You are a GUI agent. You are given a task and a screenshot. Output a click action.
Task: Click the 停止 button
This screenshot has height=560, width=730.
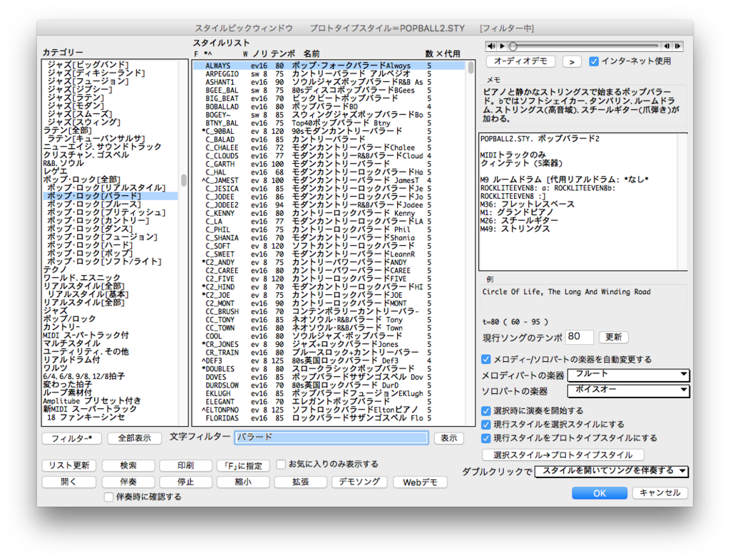[x=186, y=482]
